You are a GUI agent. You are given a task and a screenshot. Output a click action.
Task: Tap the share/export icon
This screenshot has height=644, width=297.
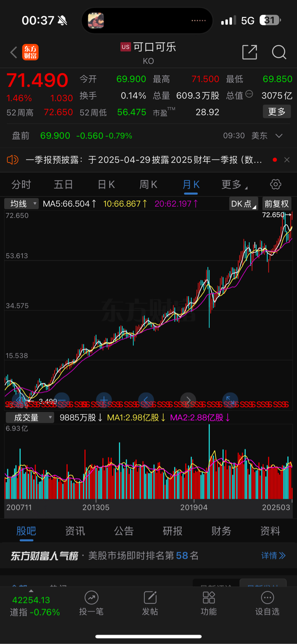[x=249, y=52]
